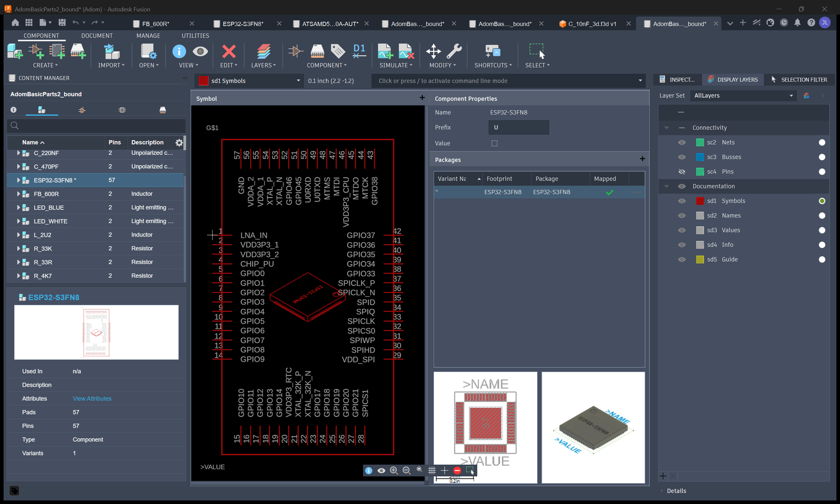Click grid settings icon on navigation bar
This screenshot has width=840, height=504.
[x=432, y=470]
